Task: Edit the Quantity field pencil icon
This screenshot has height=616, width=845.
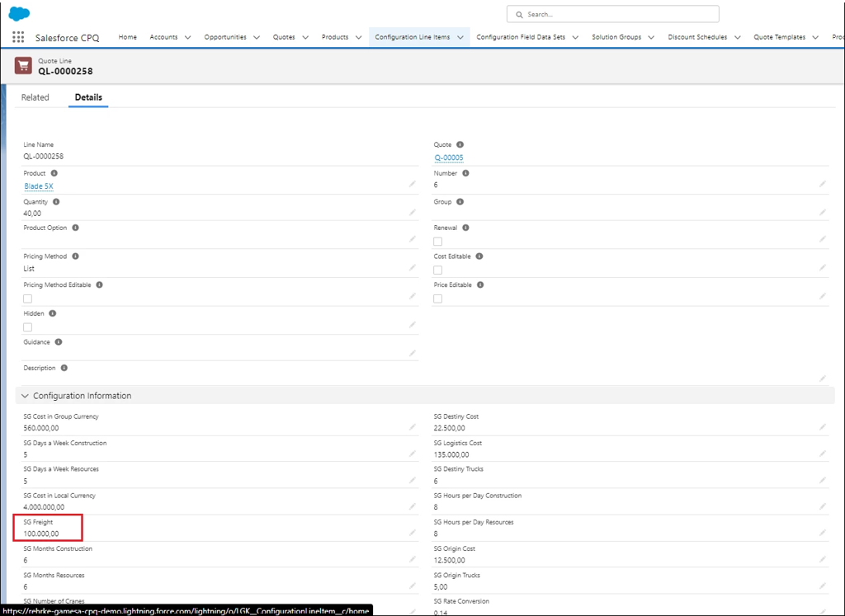Action: pyautogui.click(x=413, y=212)
